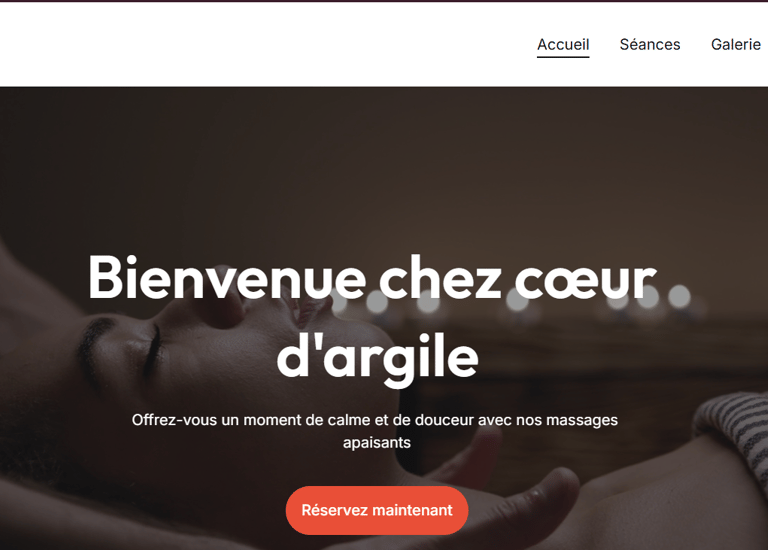
Task: Click the underline beneath Accueil
Action: pyautogui.click(x=563, y=57)
